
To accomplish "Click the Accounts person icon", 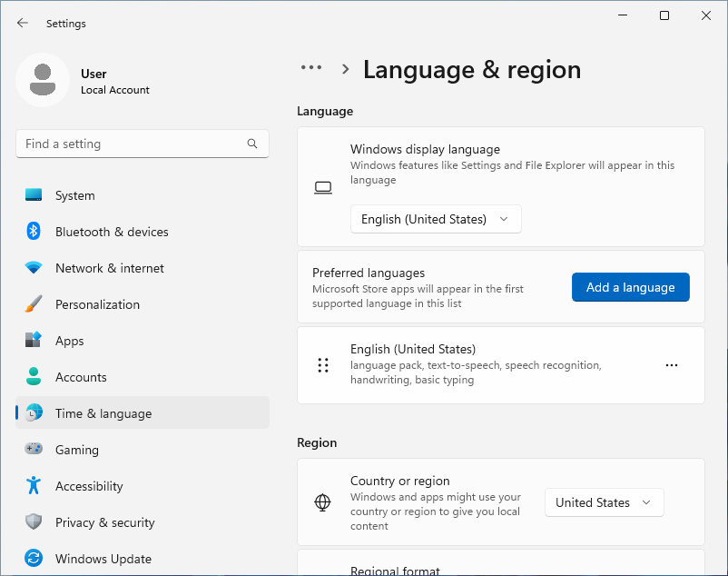I will (x=34, y=377).
